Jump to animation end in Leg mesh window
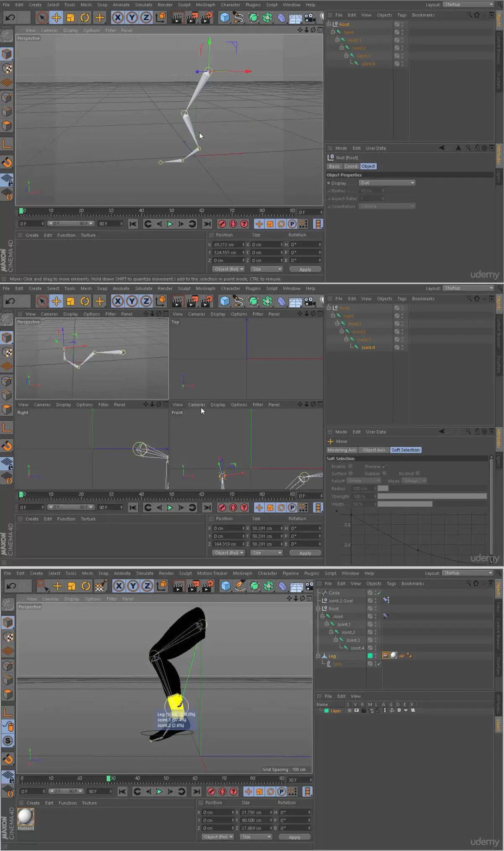 [x=196, y=791]
